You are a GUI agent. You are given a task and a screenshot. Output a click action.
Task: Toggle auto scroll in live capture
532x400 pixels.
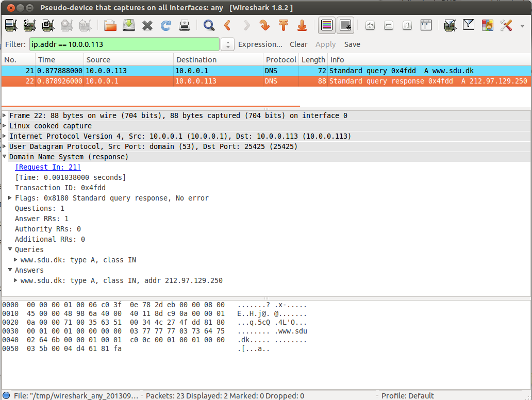point(345,25)
